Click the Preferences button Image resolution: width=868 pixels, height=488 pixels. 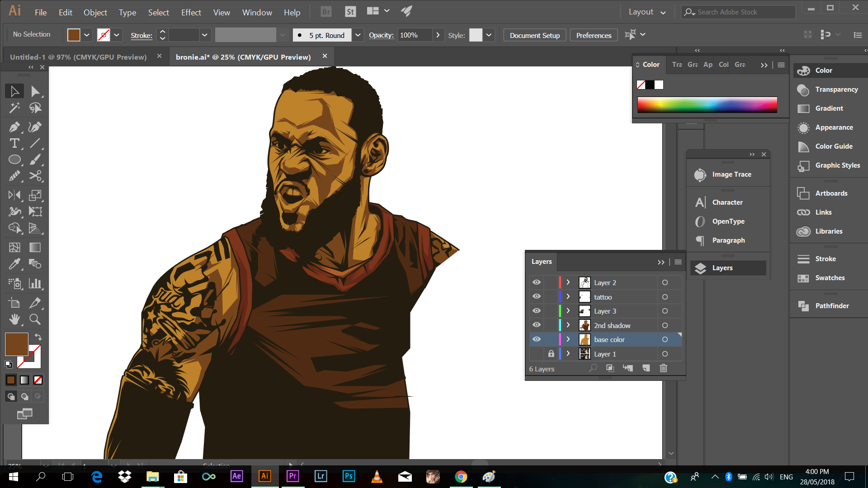click(x=594, y=35)
